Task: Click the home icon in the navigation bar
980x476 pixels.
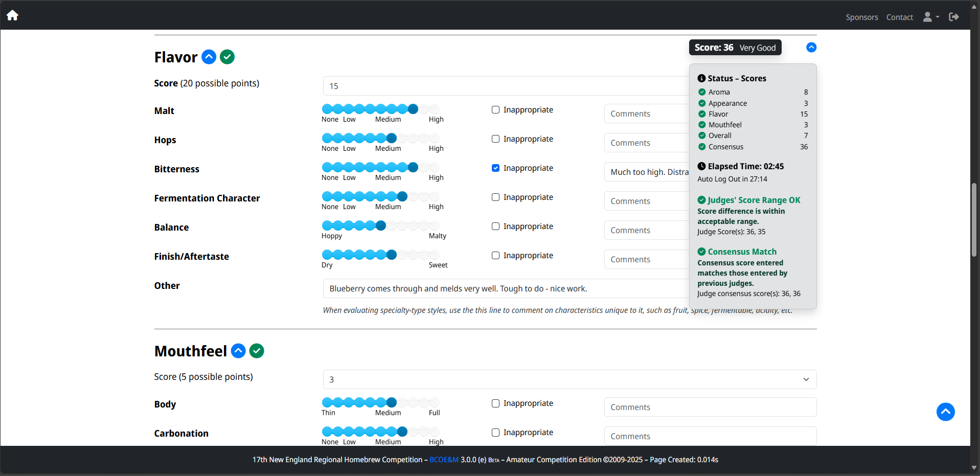Action: point(12,15)
